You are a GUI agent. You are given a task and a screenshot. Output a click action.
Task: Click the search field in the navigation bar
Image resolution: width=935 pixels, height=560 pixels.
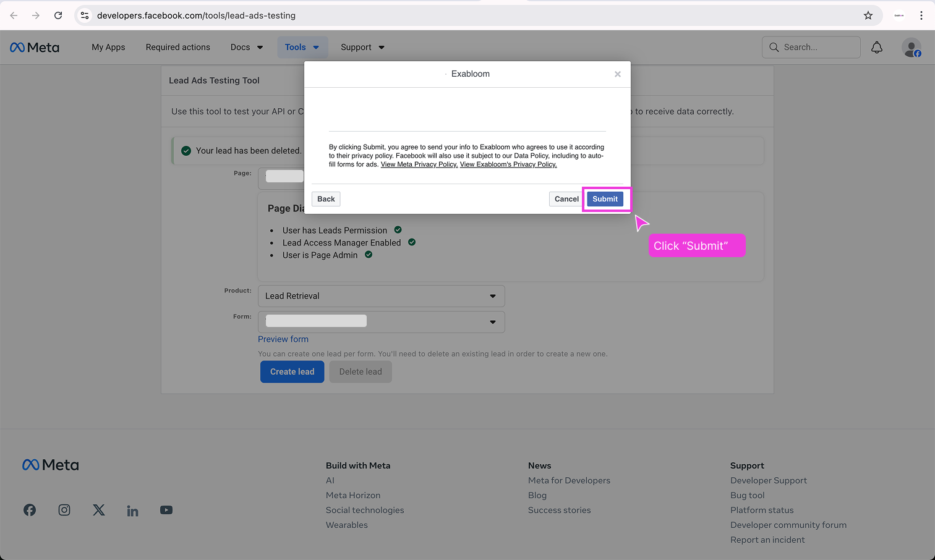pos(811,47)
